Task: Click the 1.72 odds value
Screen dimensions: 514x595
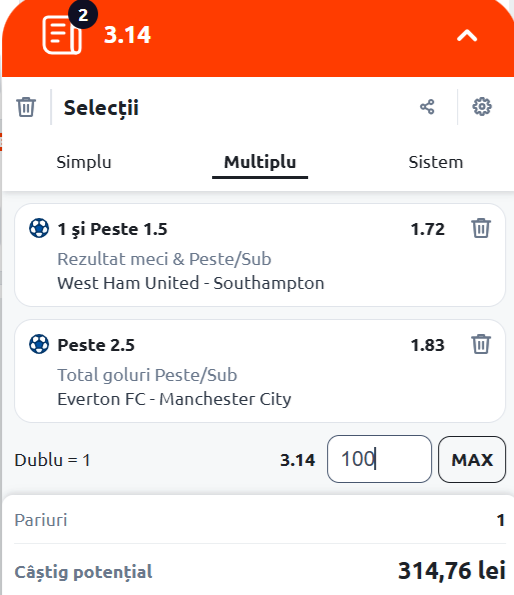Action: [x=428, y=229]
